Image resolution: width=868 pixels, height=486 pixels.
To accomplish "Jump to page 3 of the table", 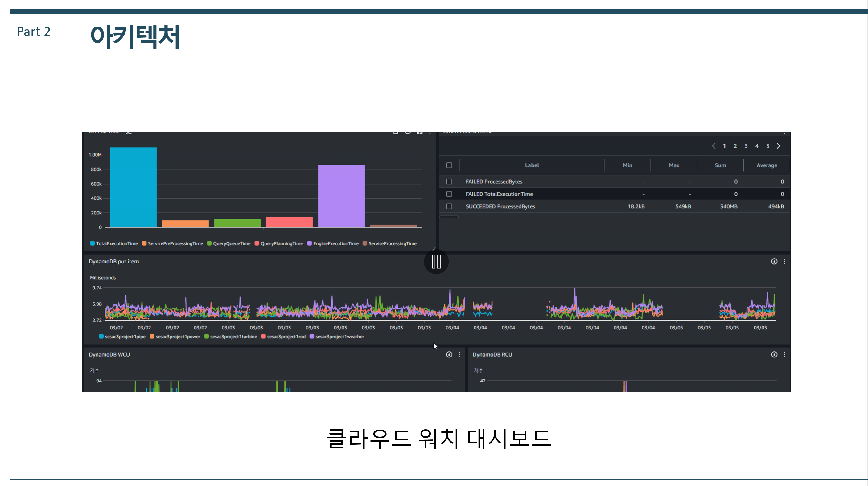I will pos(746,146).
